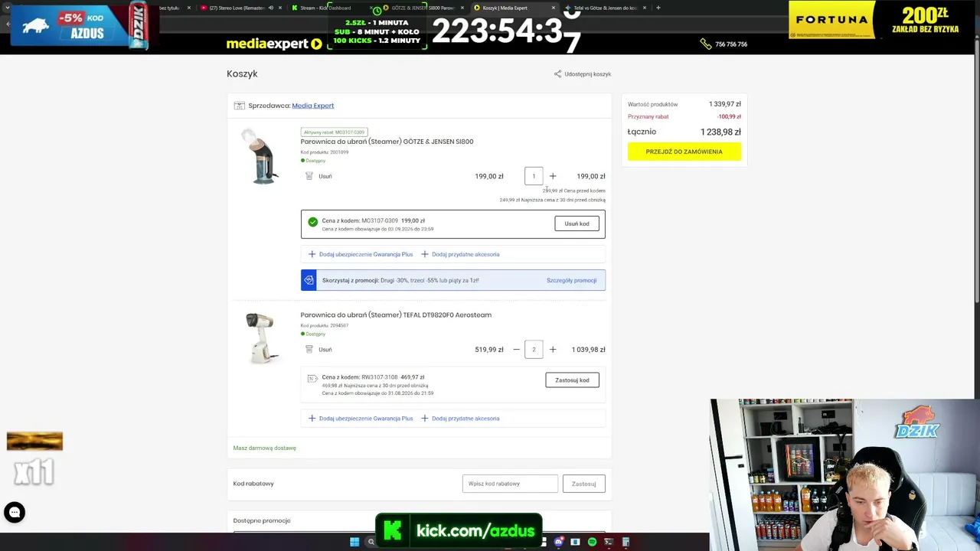This screenshot has height=551, width=980.
Task: Open the Calculator app in taskbar
Action: [x=626, y=542]
